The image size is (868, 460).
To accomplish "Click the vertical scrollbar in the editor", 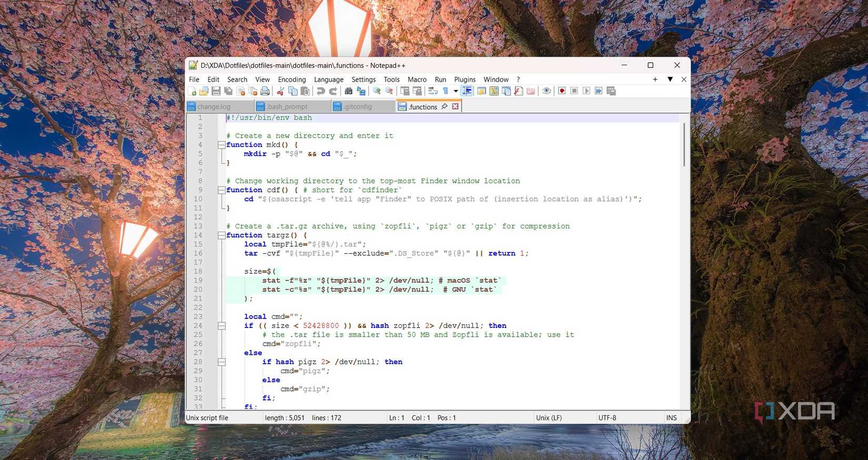I will (x=684, y=145).
